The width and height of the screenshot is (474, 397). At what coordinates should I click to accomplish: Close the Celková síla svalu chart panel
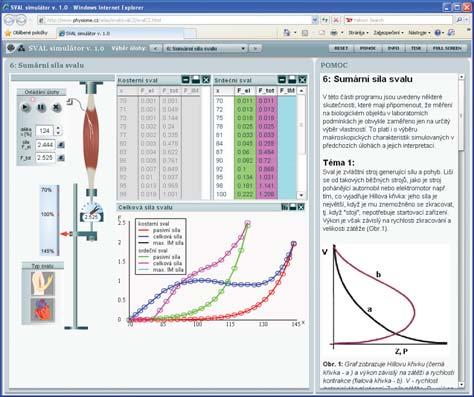pos(301,207)
